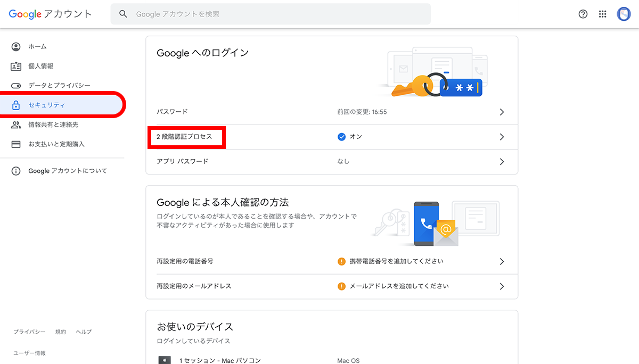Viewport: 639px width, 364px height.
Task: Click the データとプライバシー toggle icon
Action: coord(16,86)
